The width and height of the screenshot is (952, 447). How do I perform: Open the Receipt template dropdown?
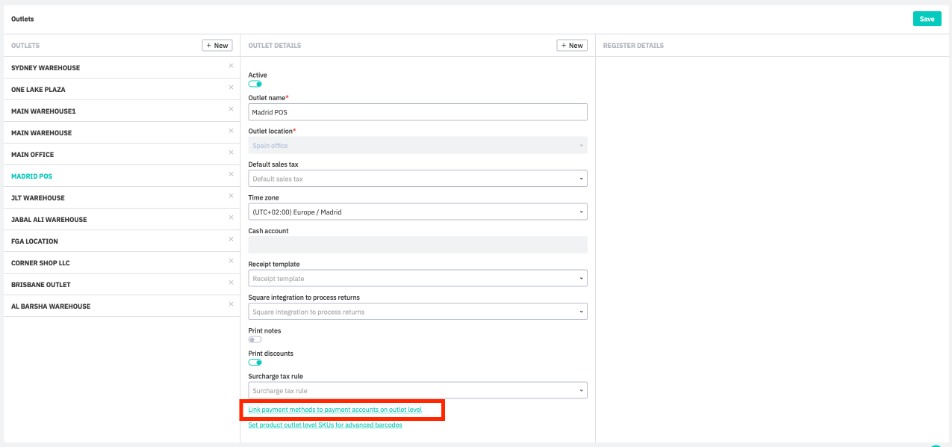pos(417,278)
